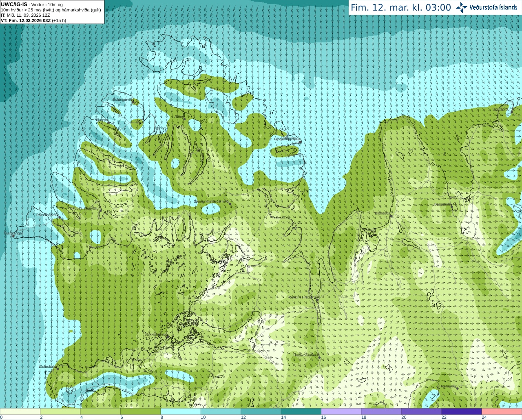Viewport: 522px width, 420px height.
Task: Select the Bíldudalsflugvöllur station label
Action: [85, 208]
